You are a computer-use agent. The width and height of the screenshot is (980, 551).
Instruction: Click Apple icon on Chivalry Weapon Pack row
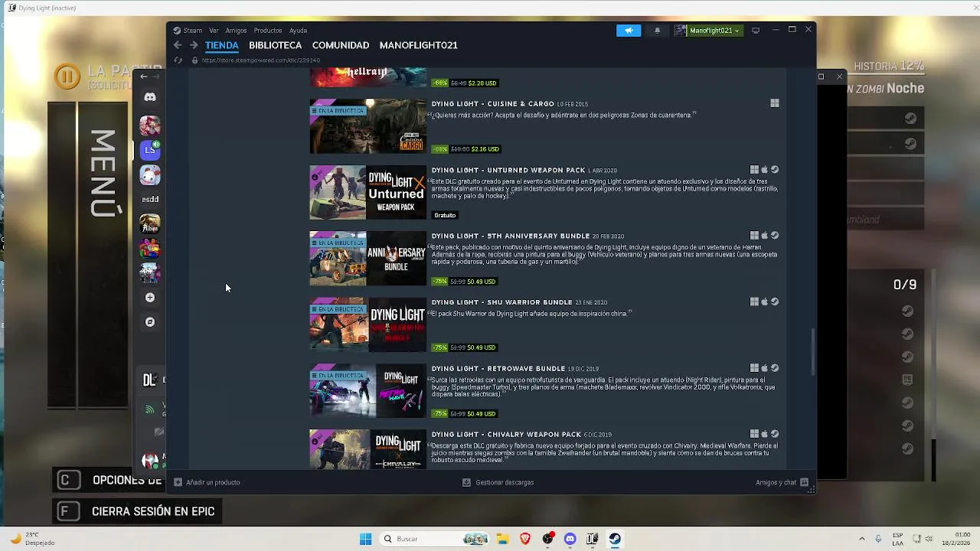pos(764,434)
